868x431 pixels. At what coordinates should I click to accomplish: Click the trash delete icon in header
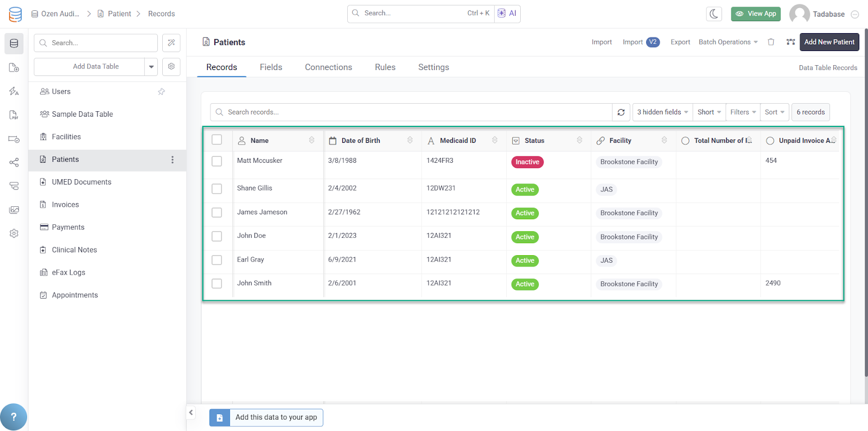tap(771, 42)
